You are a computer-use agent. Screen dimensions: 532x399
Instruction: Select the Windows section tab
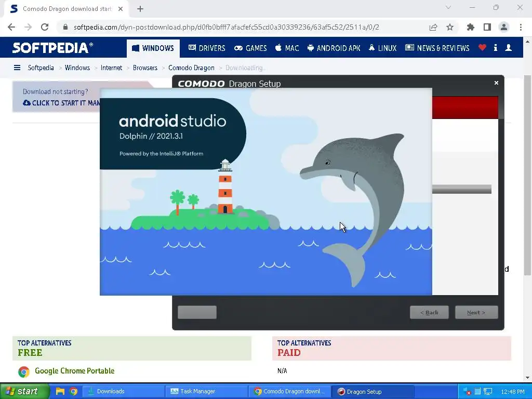coord(153,48)
